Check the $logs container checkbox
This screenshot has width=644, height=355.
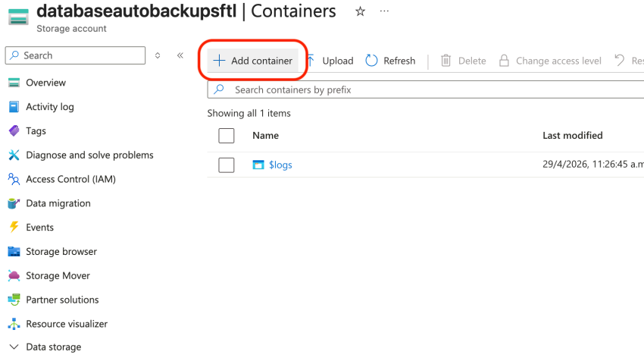[226, 165]
